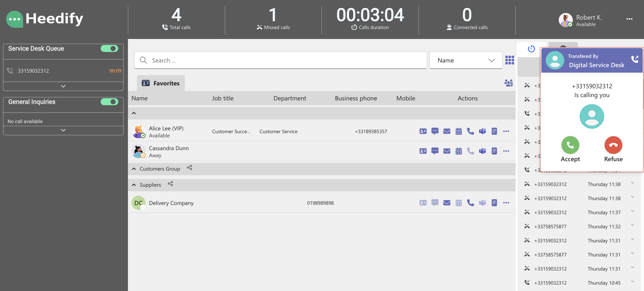Sort by the Name column header
Viewport: 644px width, 291px height.
140,98
